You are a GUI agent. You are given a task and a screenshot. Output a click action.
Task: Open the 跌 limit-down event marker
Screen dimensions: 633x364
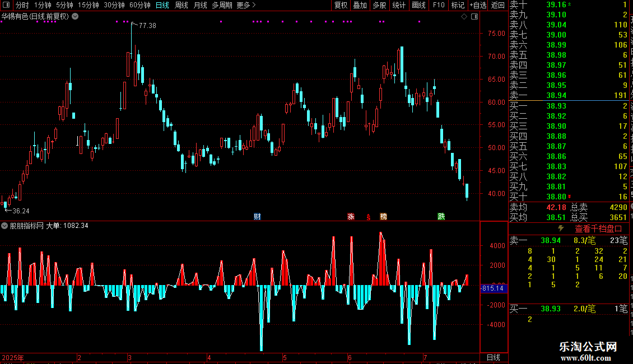tap(441, 217)
